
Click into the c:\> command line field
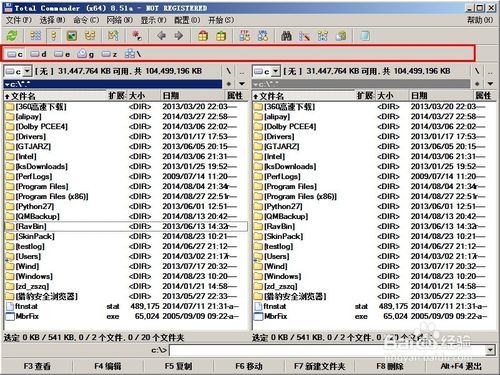pos(327,350)
